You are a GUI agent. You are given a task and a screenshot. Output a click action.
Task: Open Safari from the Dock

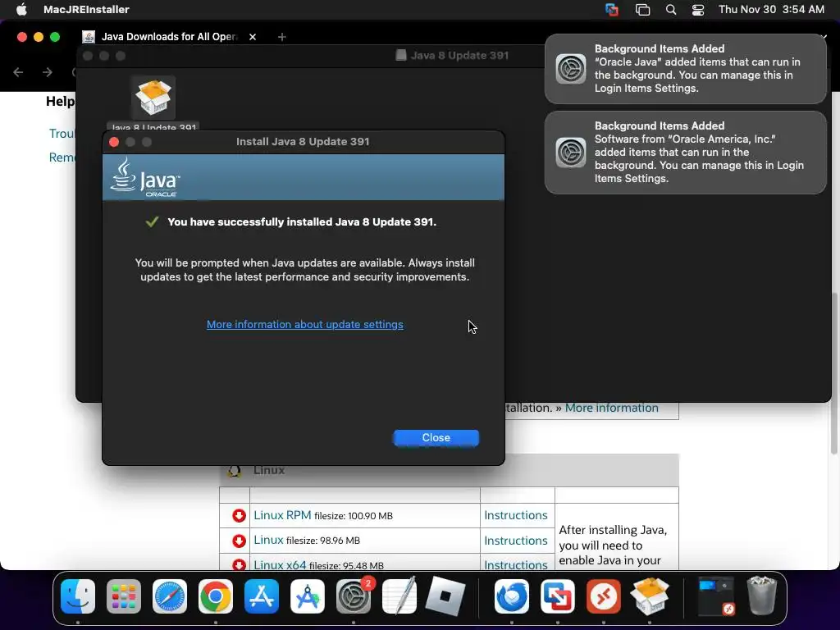tap(170, 596)
